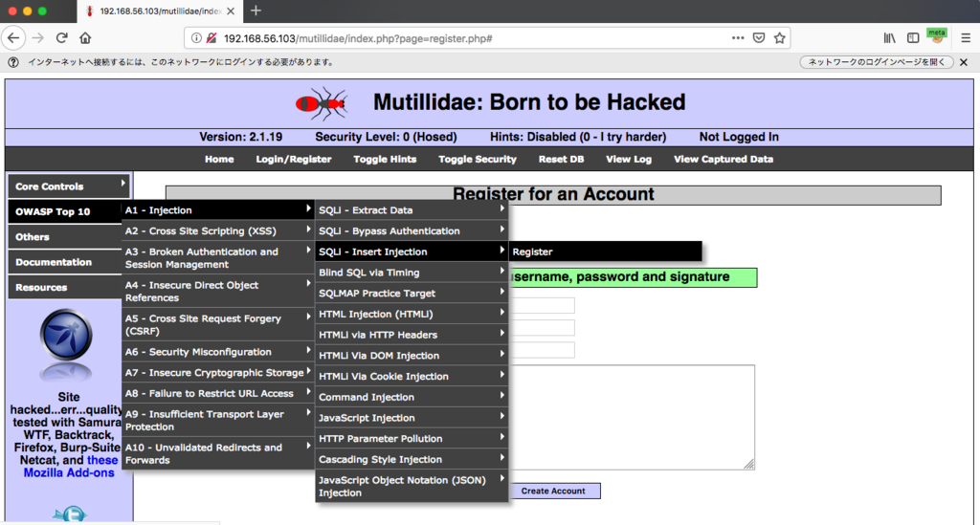Screen dimensions: 980x525
Task: Click Toggle Security in nav bar
Action: click(478, 159)
